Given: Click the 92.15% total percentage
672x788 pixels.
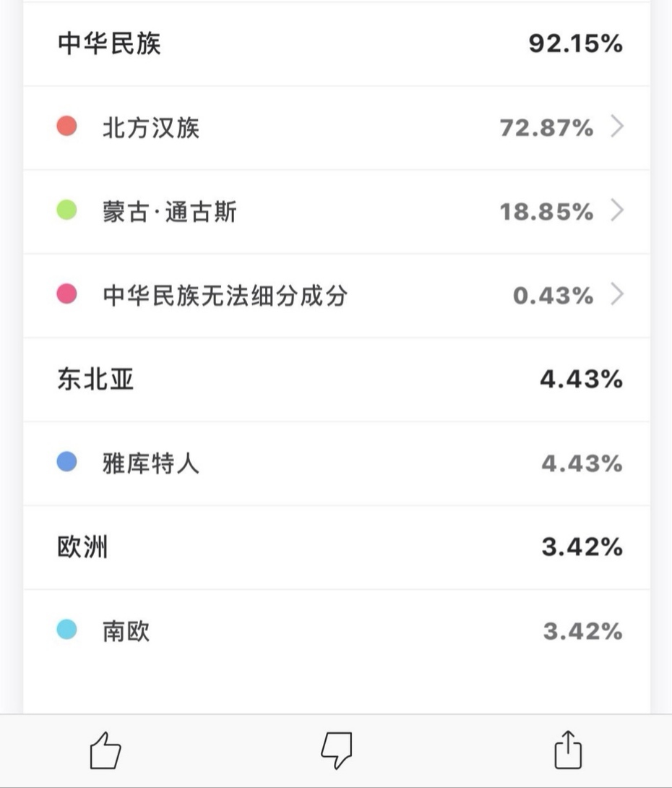Looking at the screenshot, I should [x=576, y=43].
